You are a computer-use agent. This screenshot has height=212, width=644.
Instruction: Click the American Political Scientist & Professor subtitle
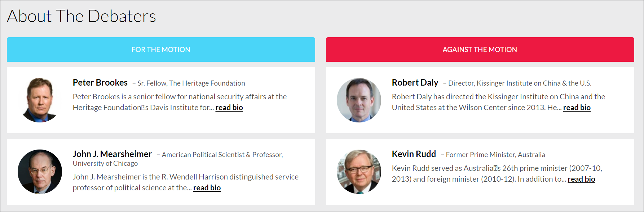tap(222, 155)
